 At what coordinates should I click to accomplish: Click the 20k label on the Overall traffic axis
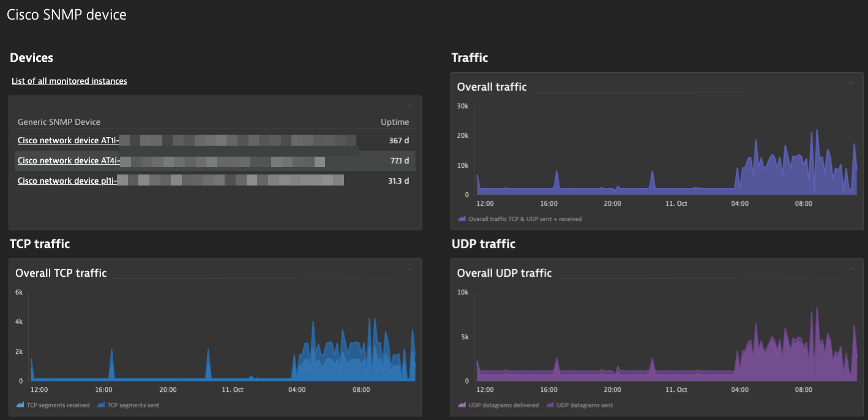[463, 135]
